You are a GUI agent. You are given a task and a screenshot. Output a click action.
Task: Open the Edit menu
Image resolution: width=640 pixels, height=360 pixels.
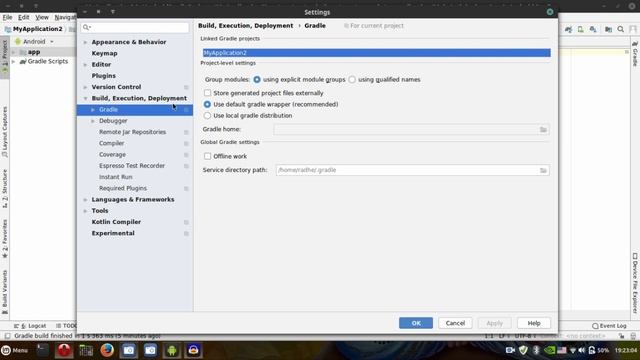coord(23,18)
